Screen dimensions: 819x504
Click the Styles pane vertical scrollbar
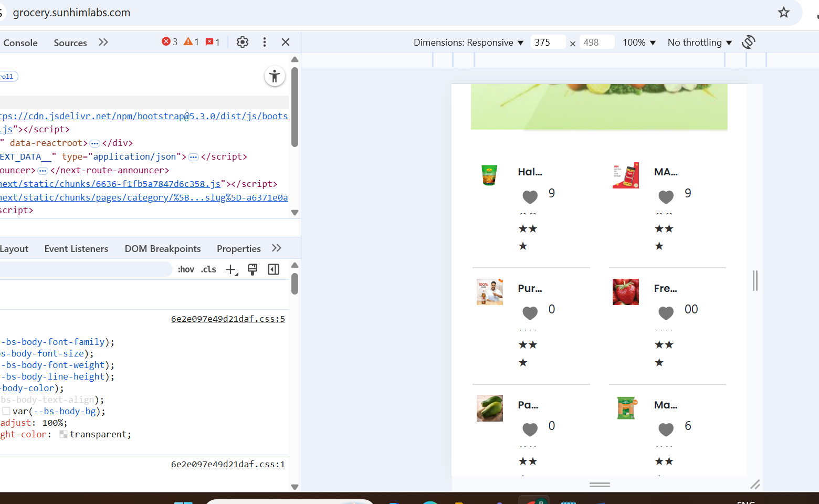295,284
